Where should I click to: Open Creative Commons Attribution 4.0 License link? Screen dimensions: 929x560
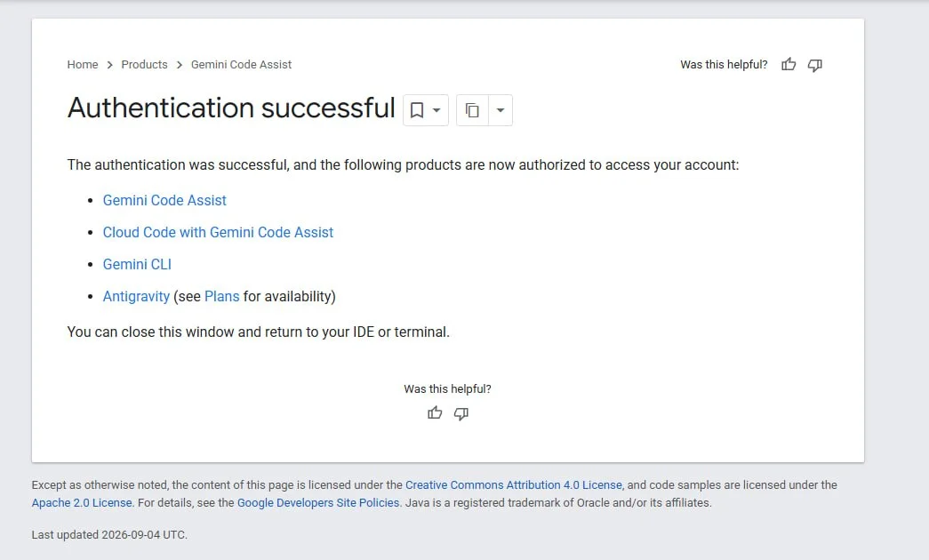pyautogui.click(x=514, y=484)
